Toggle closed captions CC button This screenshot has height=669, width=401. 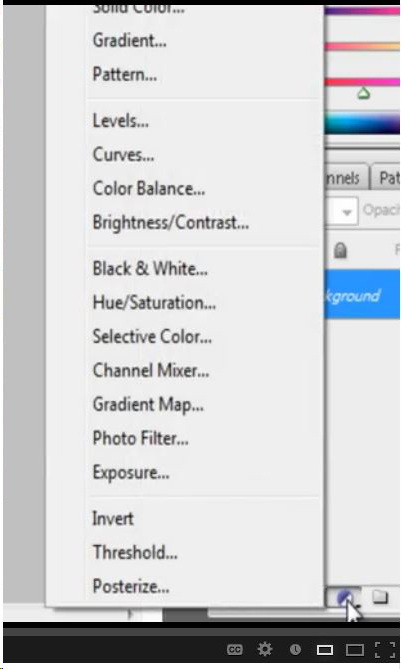coord(235,650)
